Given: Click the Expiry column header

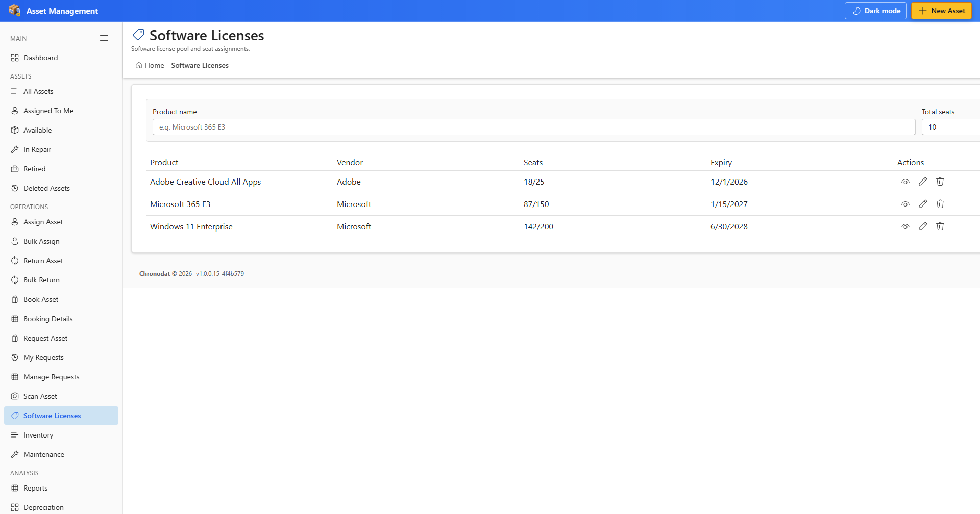Looking at the screenshot, I should (x=721, y=163).
